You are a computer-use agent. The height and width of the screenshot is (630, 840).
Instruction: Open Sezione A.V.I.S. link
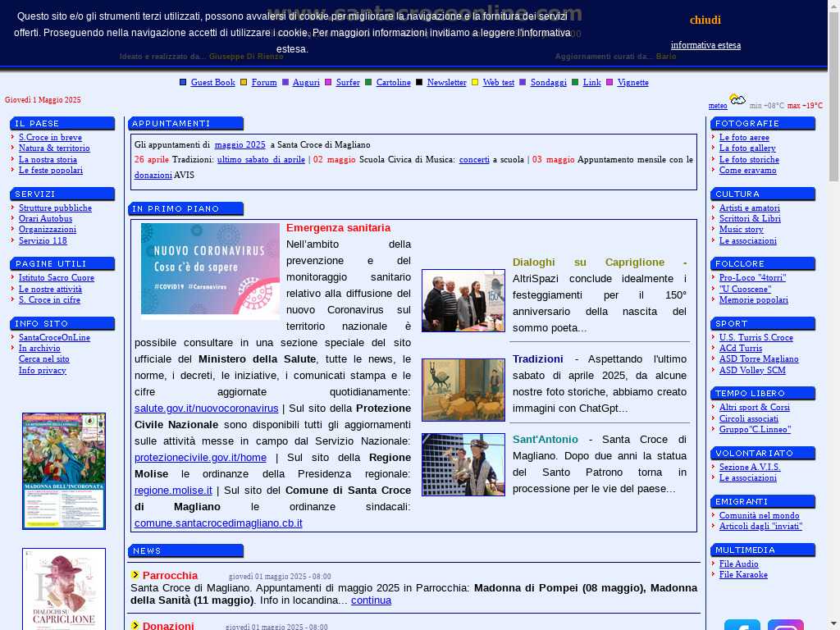point(750,467)
